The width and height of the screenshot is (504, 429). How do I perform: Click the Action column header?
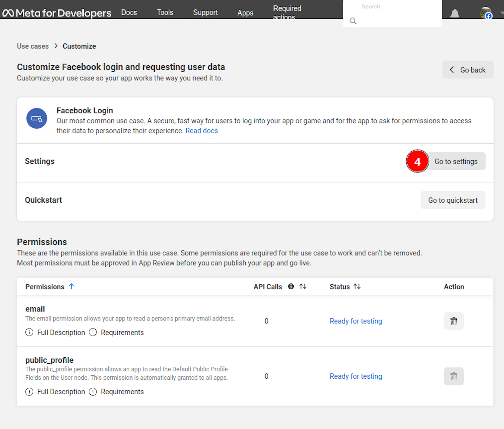pos(454,287)
